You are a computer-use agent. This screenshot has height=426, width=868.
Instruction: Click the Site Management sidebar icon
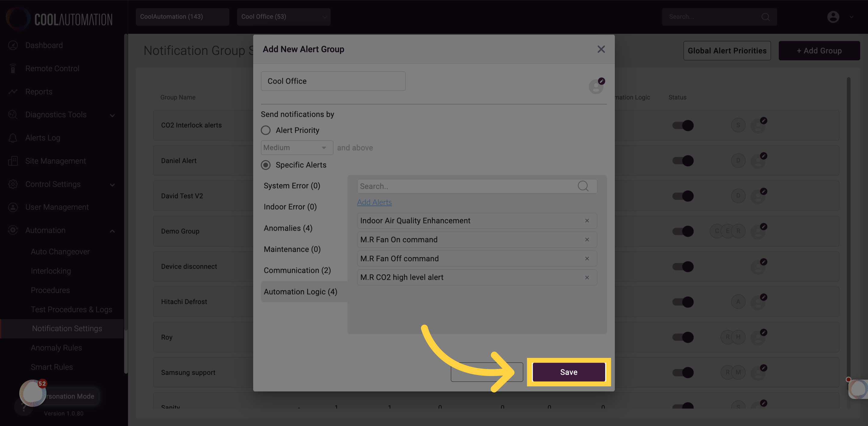coord(13,161)
